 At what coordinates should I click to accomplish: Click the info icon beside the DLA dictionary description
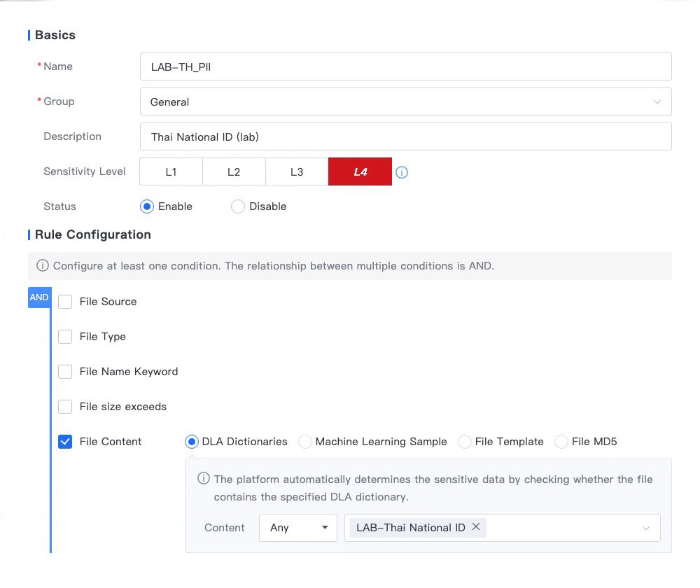pyautogui.click(x=204, y=479)
